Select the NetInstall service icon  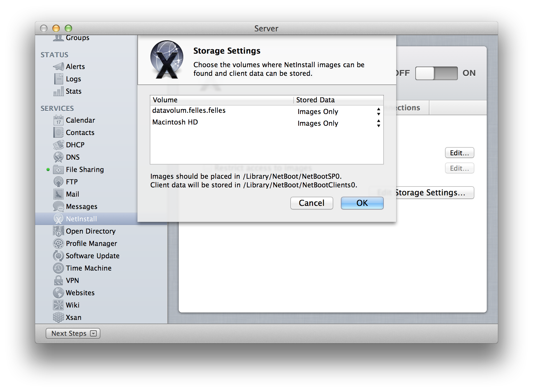[59, 219]
